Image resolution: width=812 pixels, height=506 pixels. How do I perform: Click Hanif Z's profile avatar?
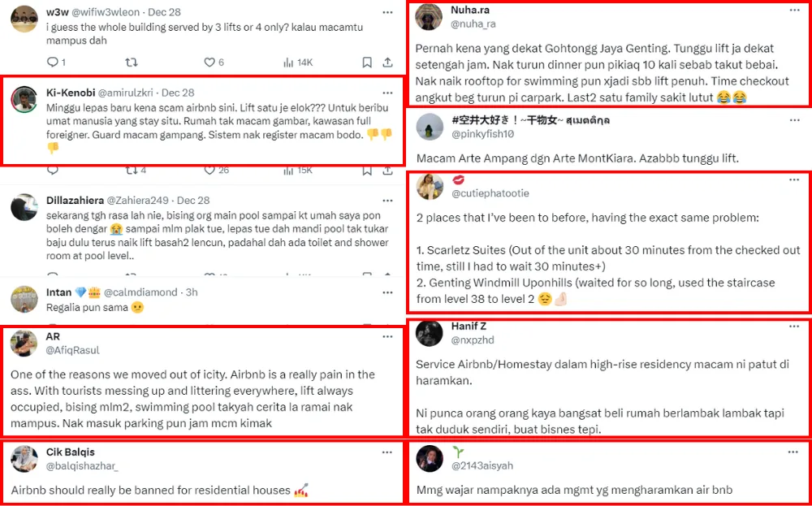coord(430,332)
